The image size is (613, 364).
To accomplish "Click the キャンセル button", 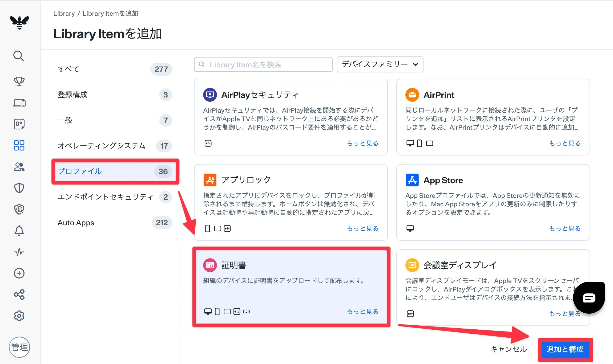I will (509, 349).
